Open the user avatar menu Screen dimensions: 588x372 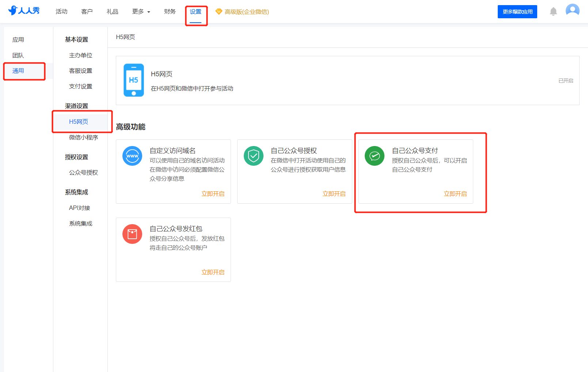tap(572, 10)
